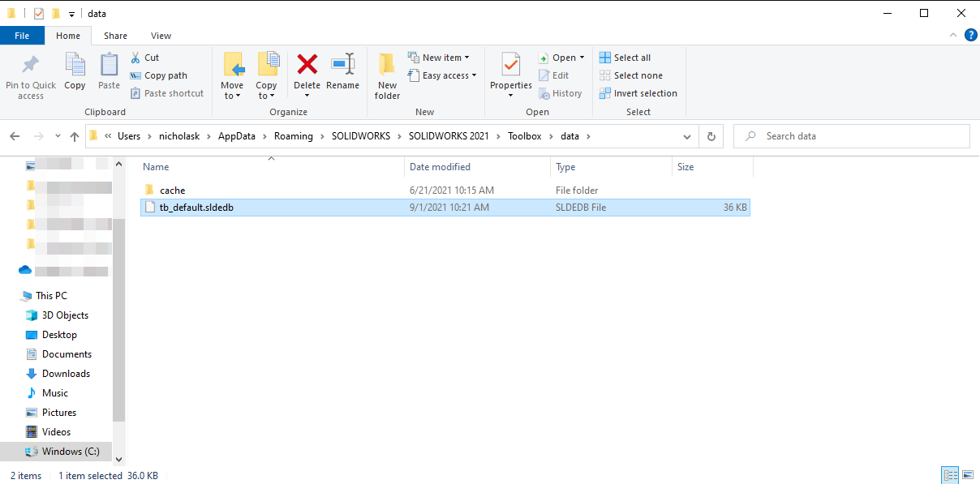The height and width of the screenshot is (484, 980).
Task: Click nicholask in the address path
Action: [179, 136]
